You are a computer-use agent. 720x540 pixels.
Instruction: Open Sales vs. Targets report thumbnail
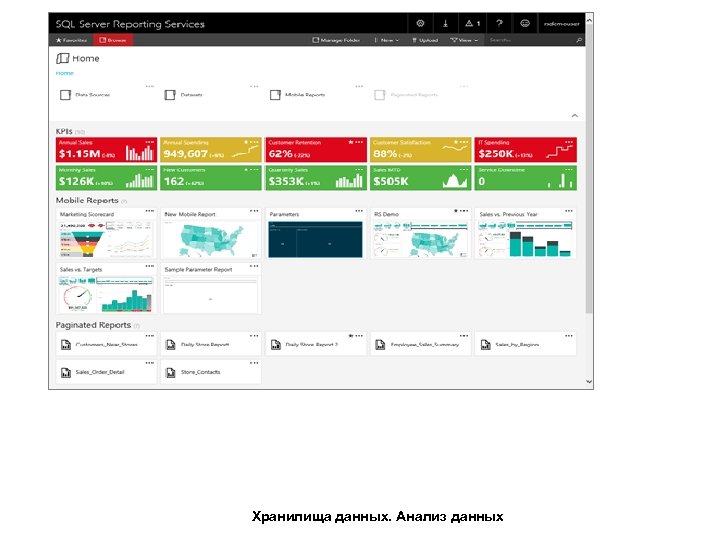coord(106,294)
